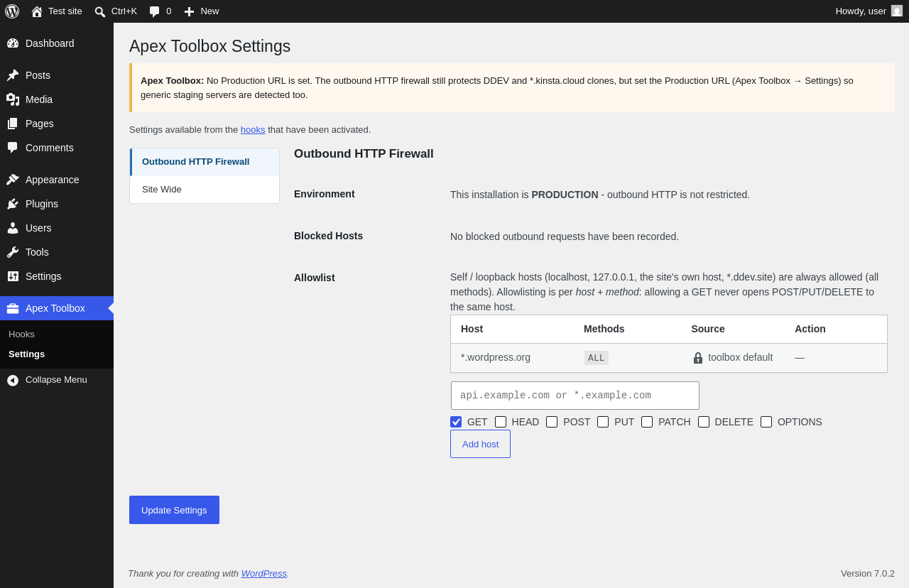Click the Posts pushpin icon
This screenshot has width=909, height=588.
pyautogui.click(x=13, y=75)
